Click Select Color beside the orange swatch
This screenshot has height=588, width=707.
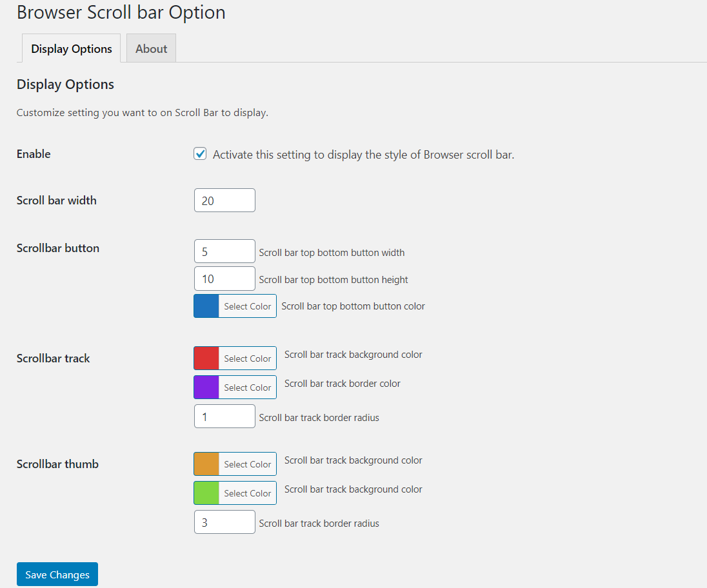click(x=248, y=464)
